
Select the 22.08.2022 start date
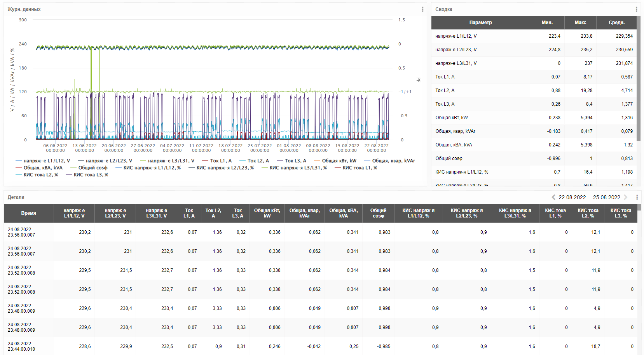[x=572, y=197]
